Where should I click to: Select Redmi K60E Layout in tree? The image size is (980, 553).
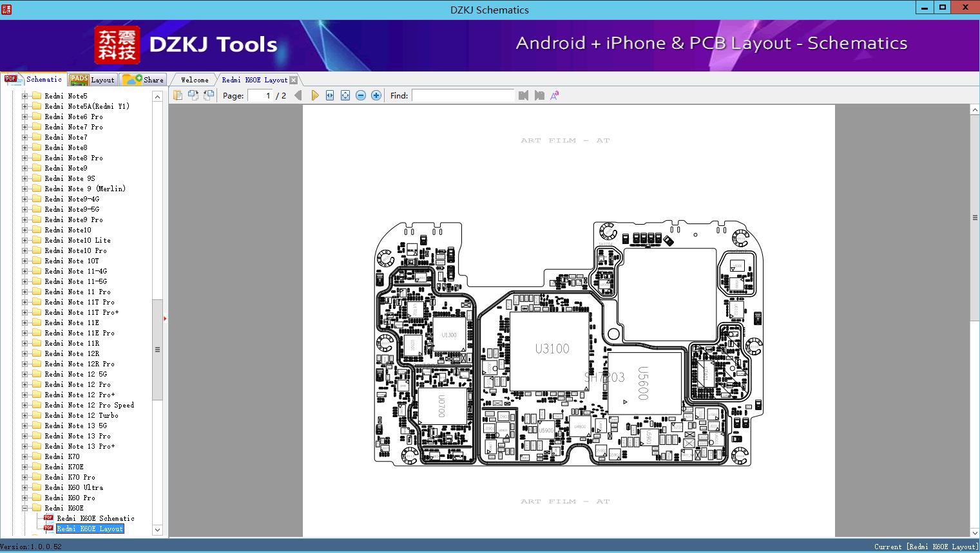pos(90,529)
